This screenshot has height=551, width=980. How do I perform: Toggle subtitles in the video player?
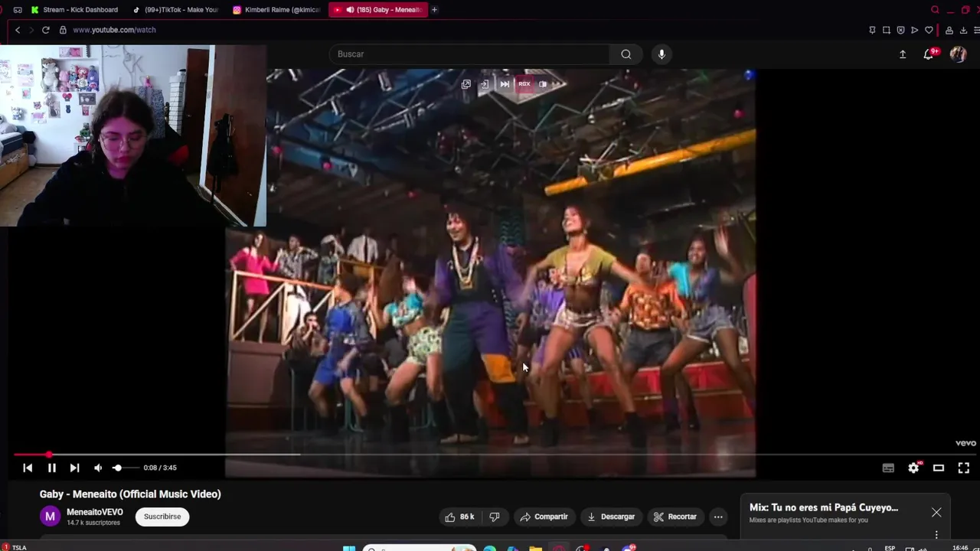(x=888, y=468)
